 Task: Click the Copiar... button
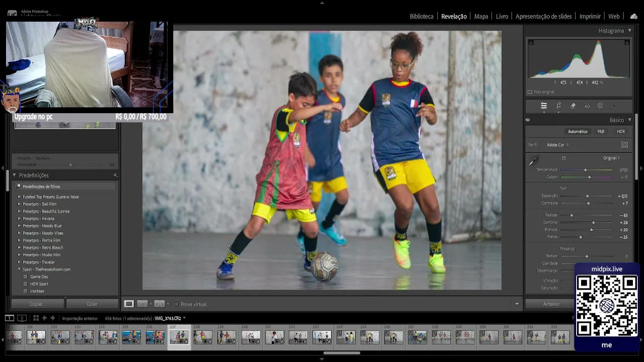click(x=38, y=304)
